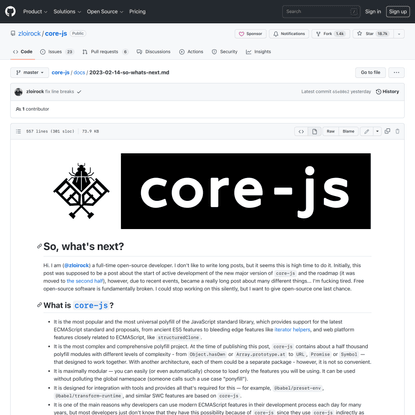Toggle the file outline list icon

point(19,131)
